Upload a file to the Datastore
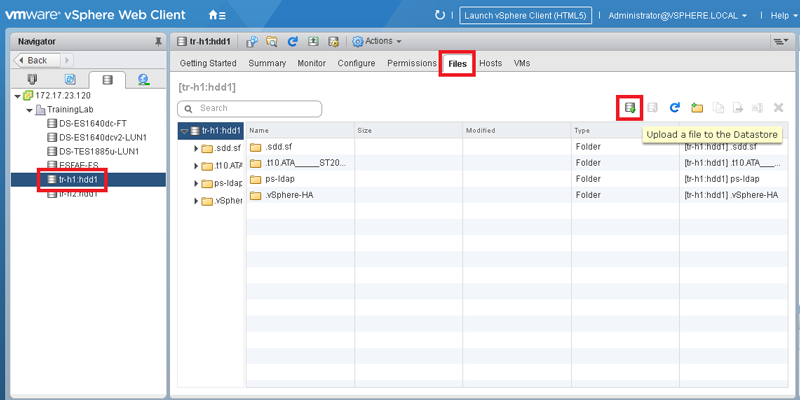This screenshot has width=800, height=400. click(631, 108)
